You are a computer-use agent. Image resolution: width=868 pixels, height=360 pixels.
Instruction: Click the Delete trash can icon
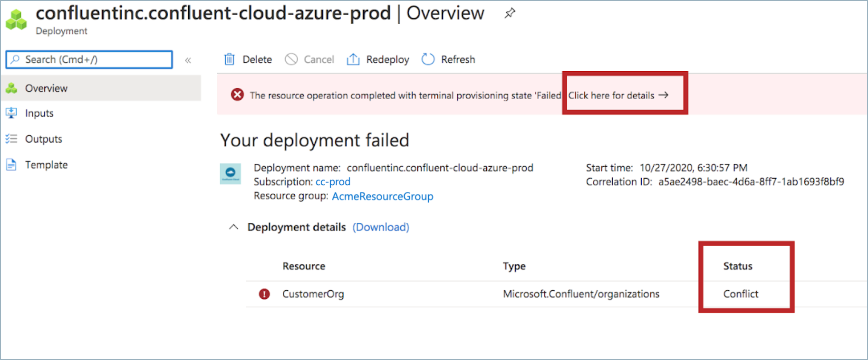230,59
